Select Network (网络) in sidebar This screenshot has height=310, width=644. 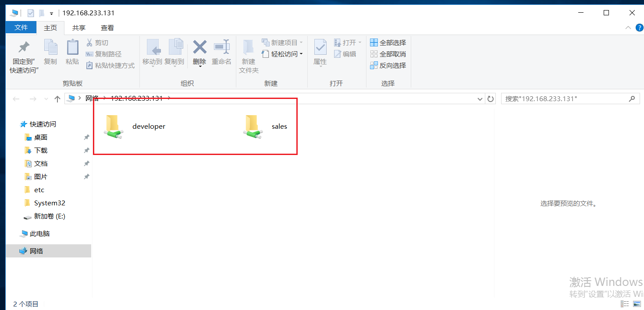pos(48,251)
